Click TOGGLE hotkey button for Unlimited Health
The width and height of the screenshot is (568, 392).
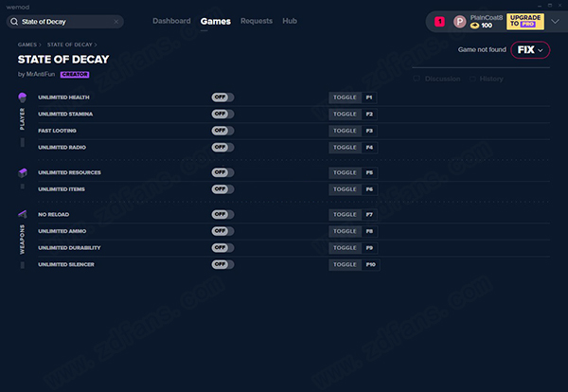345,98
